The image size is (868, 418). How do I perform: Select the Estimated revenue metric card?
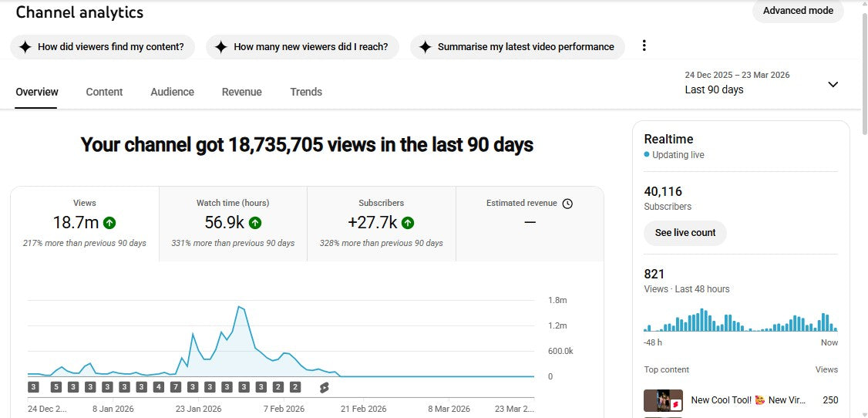[x=530, y=224]
